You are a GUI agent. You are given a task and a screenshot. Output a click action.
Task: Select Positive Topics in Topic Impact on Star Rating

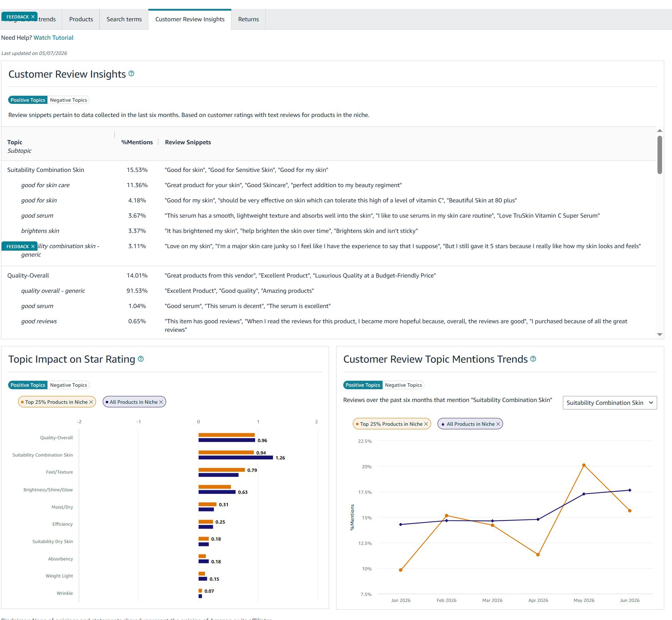click(28, 385)
